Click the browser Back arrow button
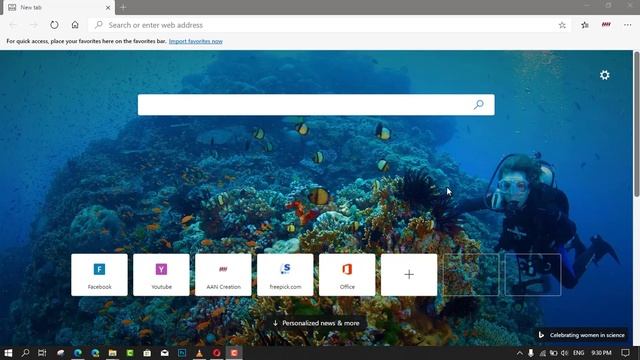The width and height of the screenshot is (640, 360). tap(13, 25)
